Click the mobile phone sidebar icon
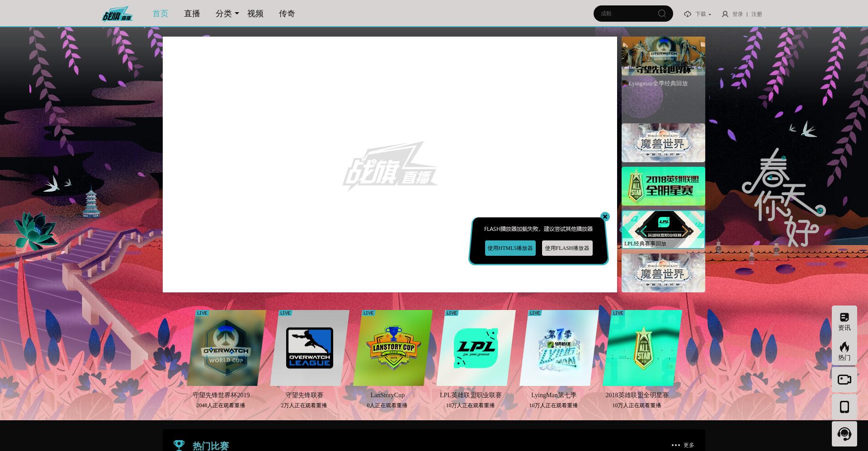Screen dimensions: 868x451 coord(844,407)
